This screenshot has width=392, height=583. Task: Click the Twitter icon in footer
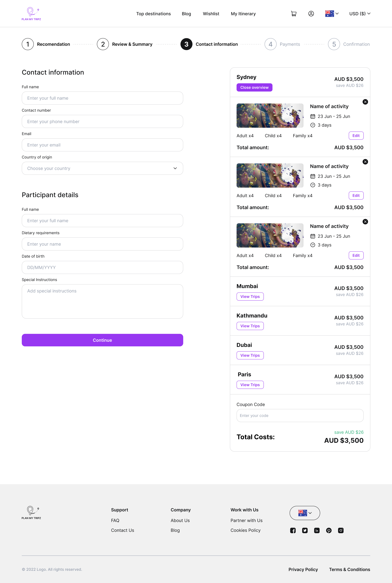(305, 530)
